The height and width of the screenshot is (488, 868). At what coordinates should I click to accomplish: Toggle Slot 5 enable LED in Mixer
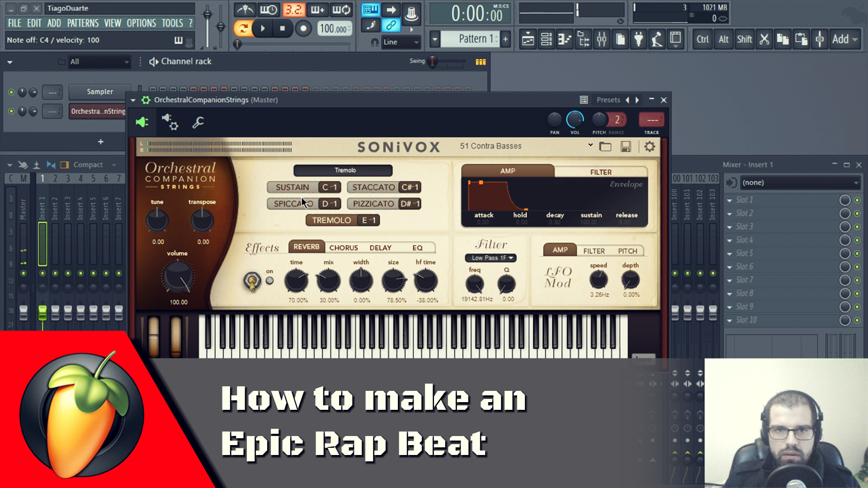pos(857,253)
